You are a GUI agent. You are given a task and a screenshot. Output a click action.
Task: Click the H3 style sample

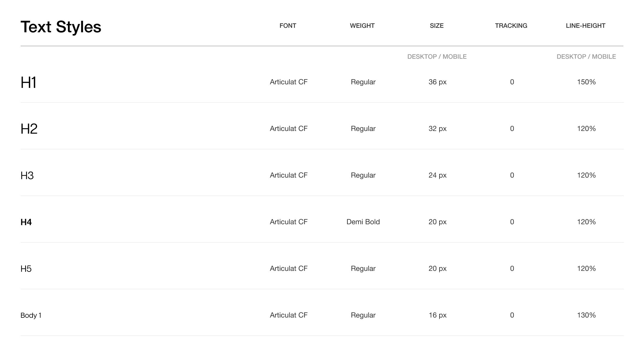click(x=27, y=175)
